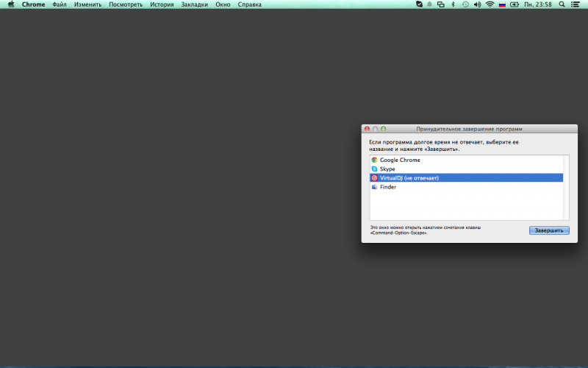
Task: Click the Завершить button
Action: click(x=549, y=230)
